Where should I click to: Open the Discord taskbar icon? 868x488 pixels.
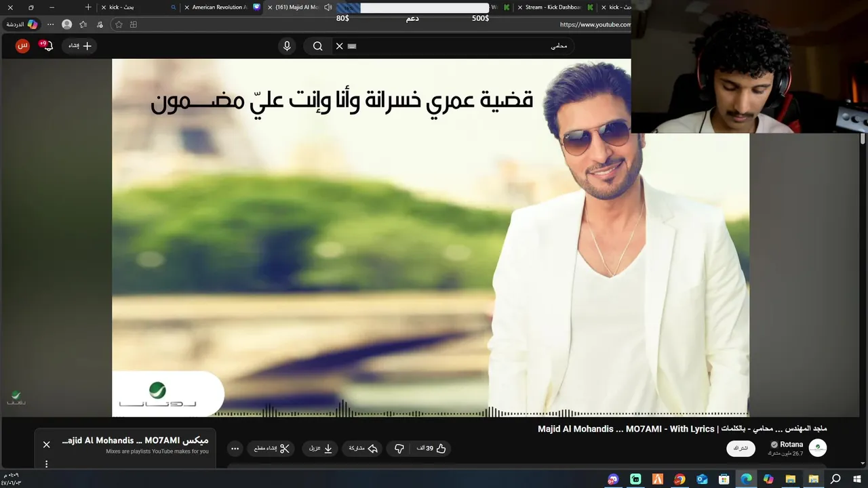point(613,479)
